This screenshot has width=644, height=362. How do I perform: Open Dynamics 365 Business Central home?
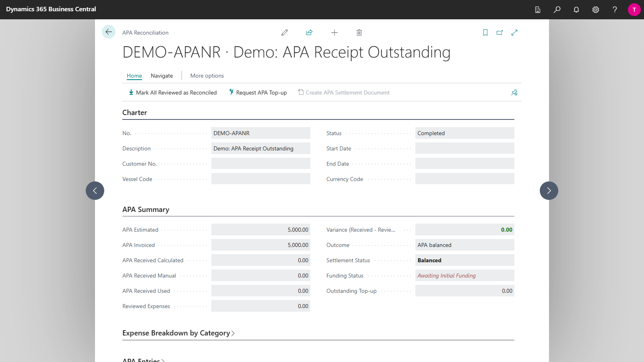[51, 9]
